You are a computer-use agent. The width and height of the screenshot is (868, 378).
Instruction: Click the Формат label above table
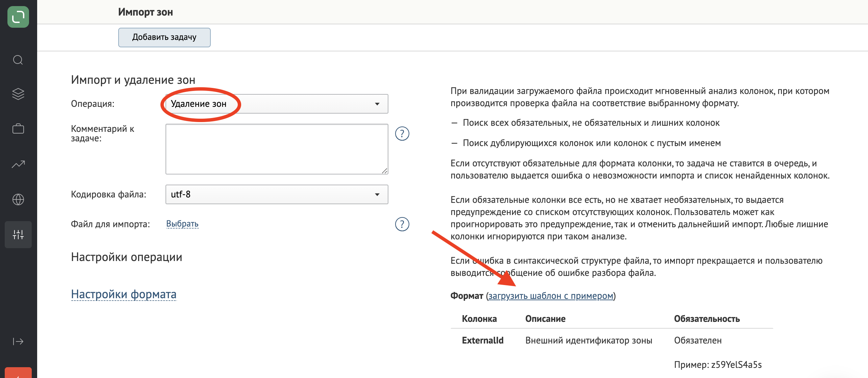click(467, 296)
